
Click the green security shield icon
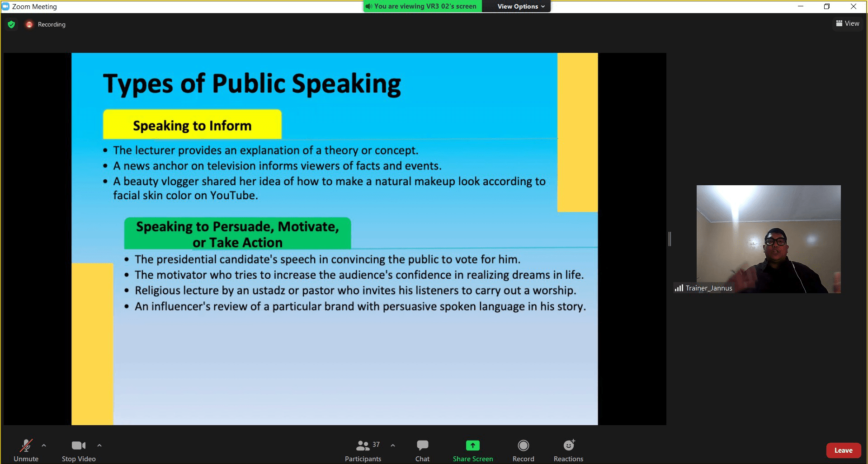(11, 24)
